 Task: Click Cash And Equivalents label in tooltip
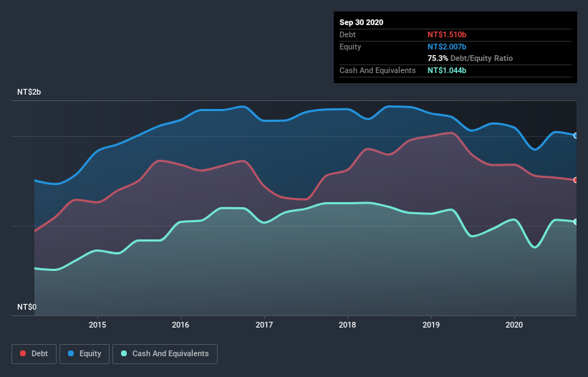pyautogui.click(x=377, y=70)
